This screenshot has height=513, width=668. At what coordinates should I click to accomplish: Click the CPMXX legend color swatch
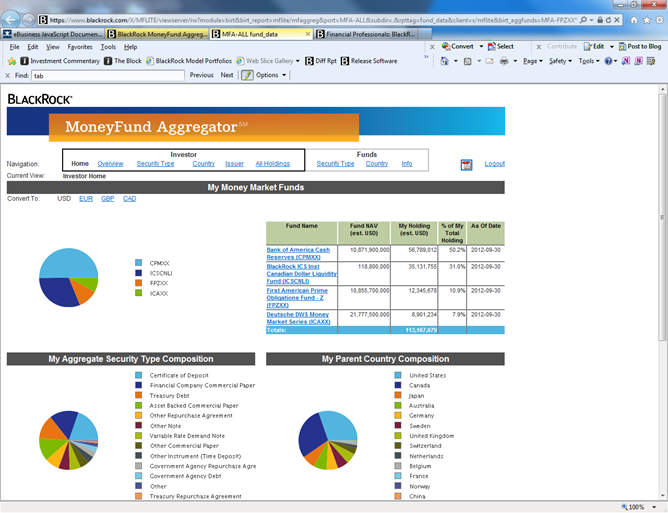coord(138,263)
